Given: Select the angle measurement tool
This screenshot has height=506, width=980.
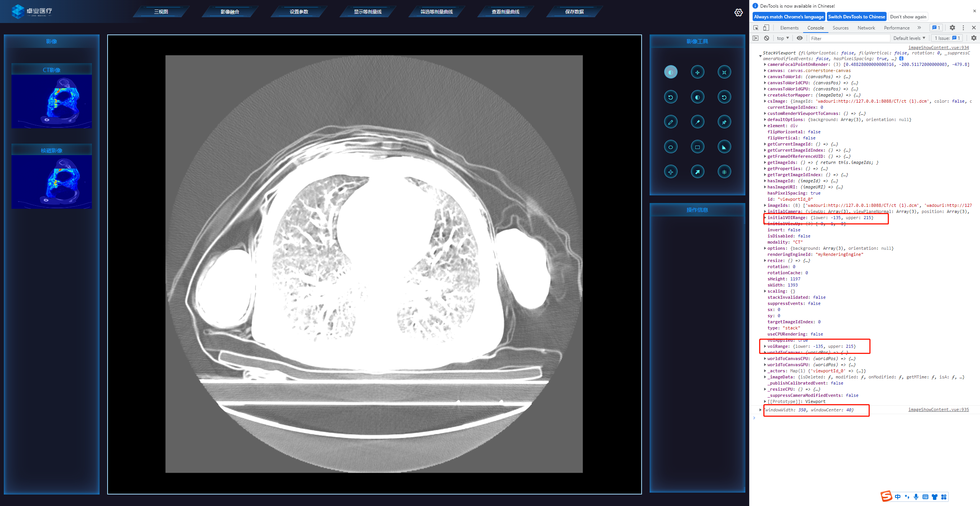Looking at the screenshot, I should tap(724, 147).
